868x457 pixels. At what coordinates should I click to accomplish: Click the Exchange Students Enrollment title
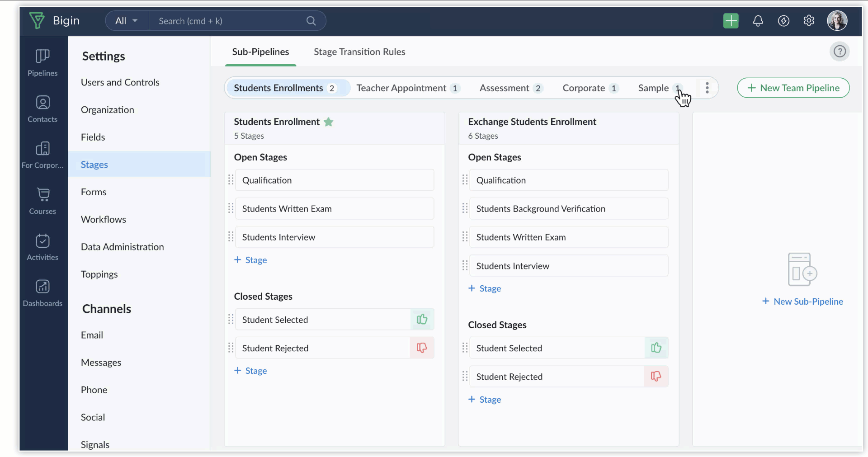532,122
